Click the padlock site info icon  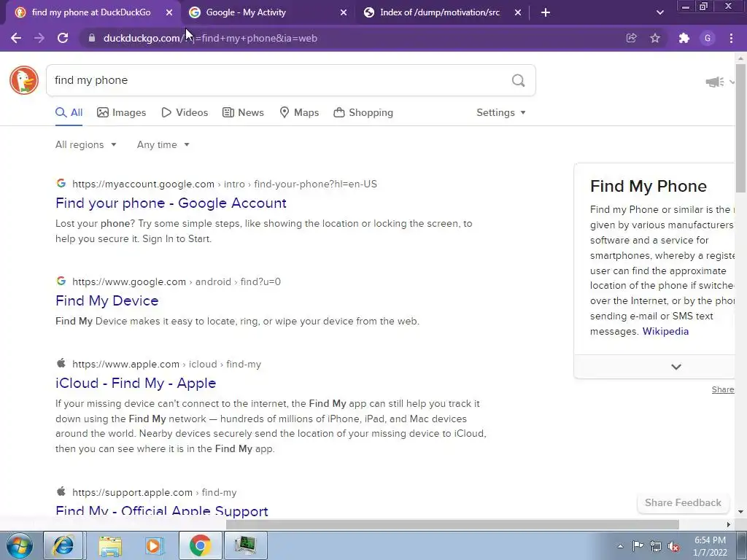tap(92, 38)
